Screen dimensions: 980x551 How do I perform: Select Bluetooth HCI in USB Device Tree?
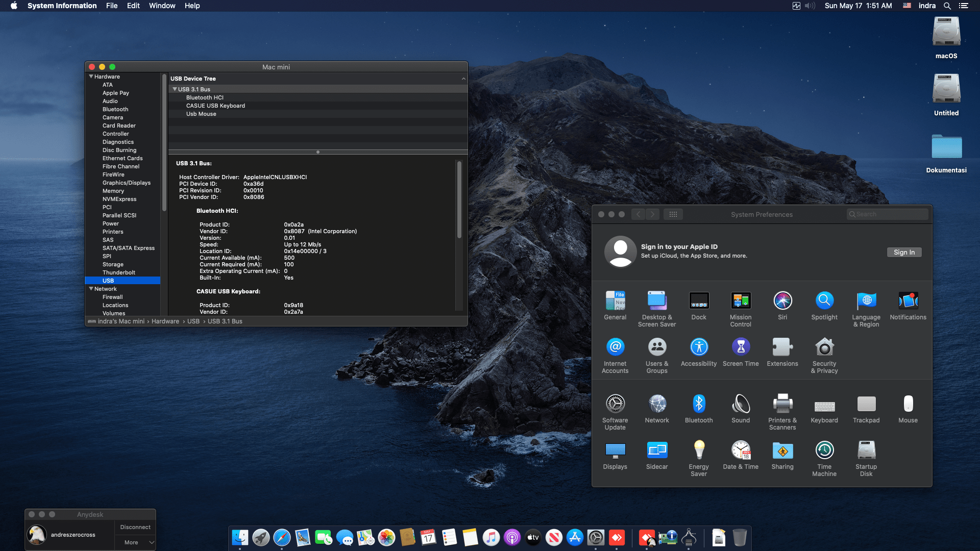(x=205, y=97)
